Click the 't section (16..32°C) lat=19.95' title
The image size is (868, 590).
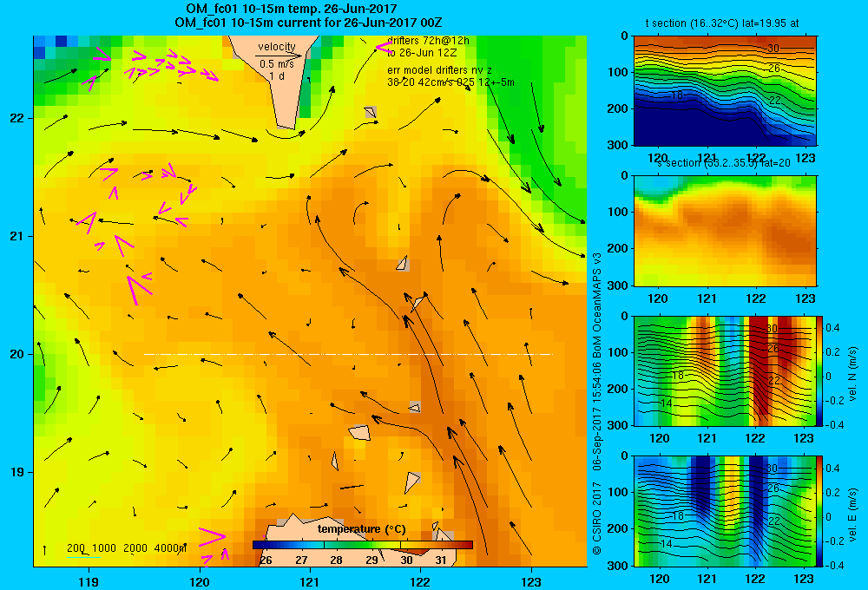(x=722, y=23)
